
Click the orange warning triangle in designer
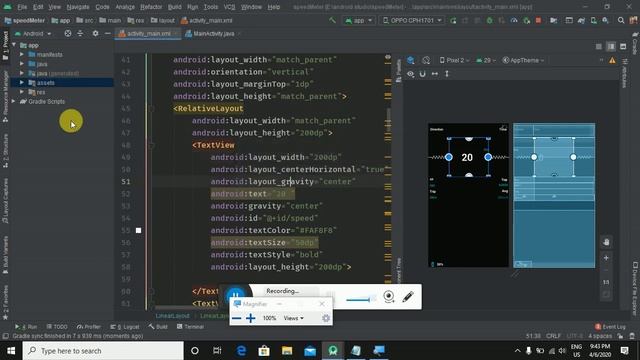click(x=612, y=60)
